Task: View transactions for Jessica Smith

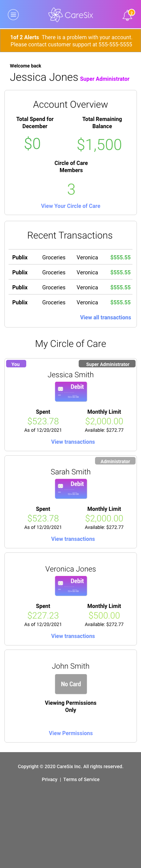Action: click(x=73, y=442)
